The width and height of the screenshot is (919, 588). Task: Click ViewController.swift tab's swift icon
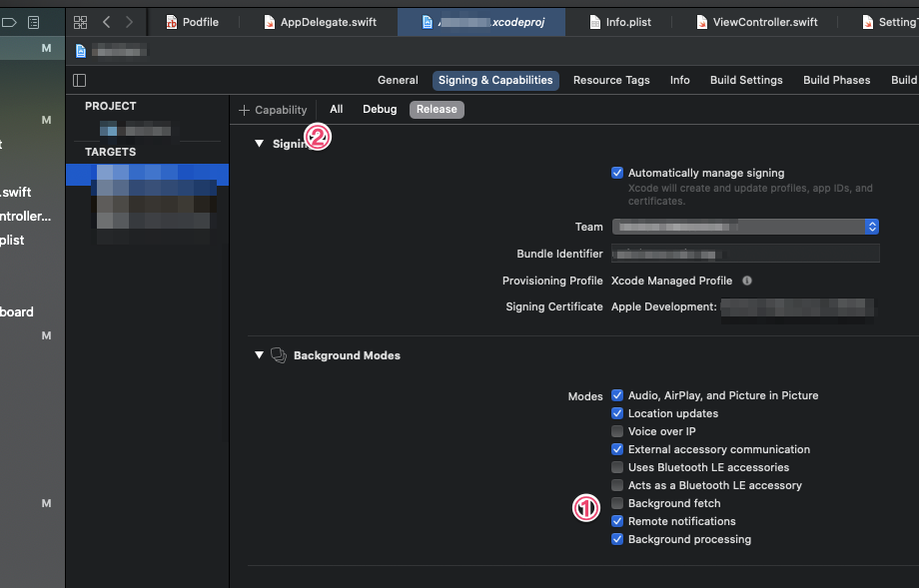tap(701, 22)
